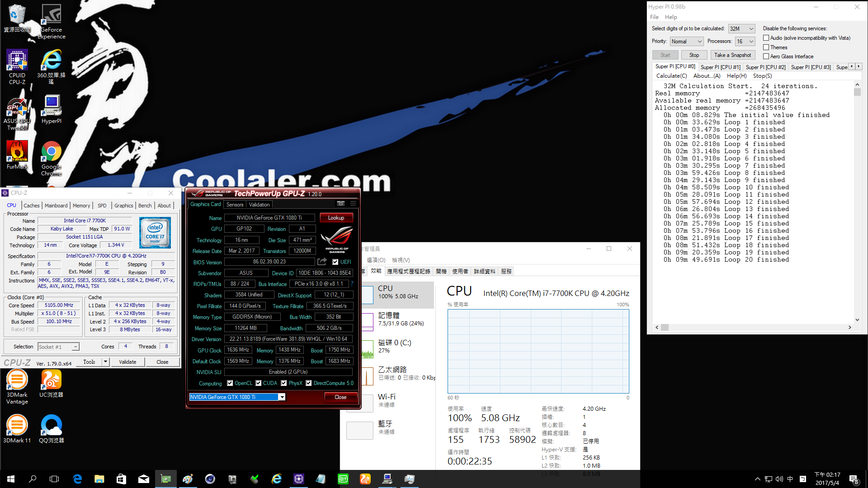The image size is (868, 488).
Task: Open UC browser desktop shortcut
Action: [52, 383]
